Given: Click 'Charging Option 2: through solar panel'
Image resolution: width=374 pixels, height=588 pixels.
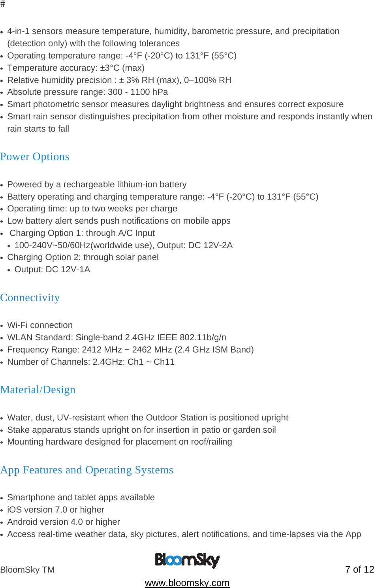Looking at the screenshot, I should pyautogui.click(x=83, y=257).
